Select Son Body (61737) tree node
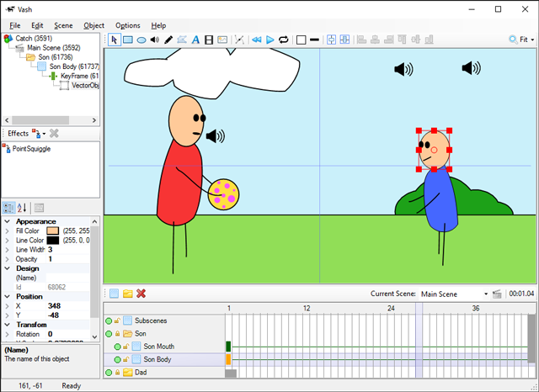The height and width of the screenshot is (392, 539). point(74,66)
